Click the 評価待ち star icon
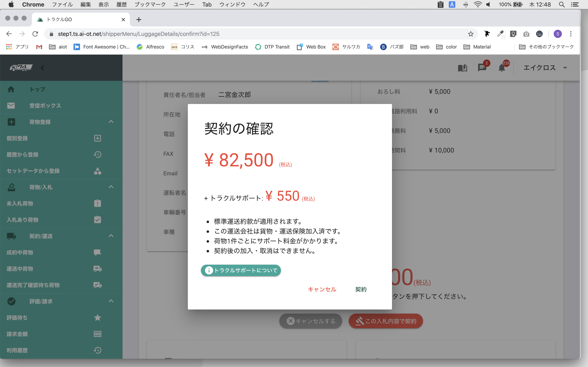Image resolution: width=588 pixels, height=367 pixels. coord(97,318)
